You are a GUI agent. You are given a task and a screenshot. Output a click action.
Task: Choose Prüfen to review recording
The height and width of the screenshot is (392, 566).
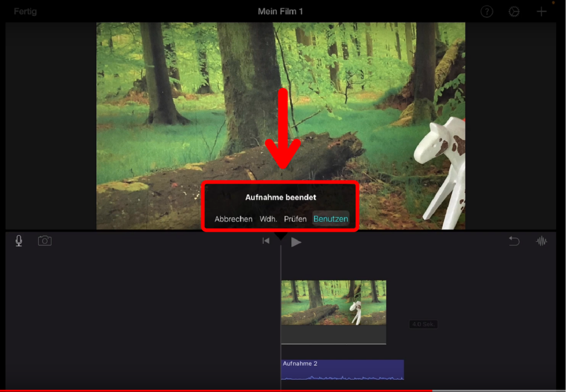(x=295, y=219)
